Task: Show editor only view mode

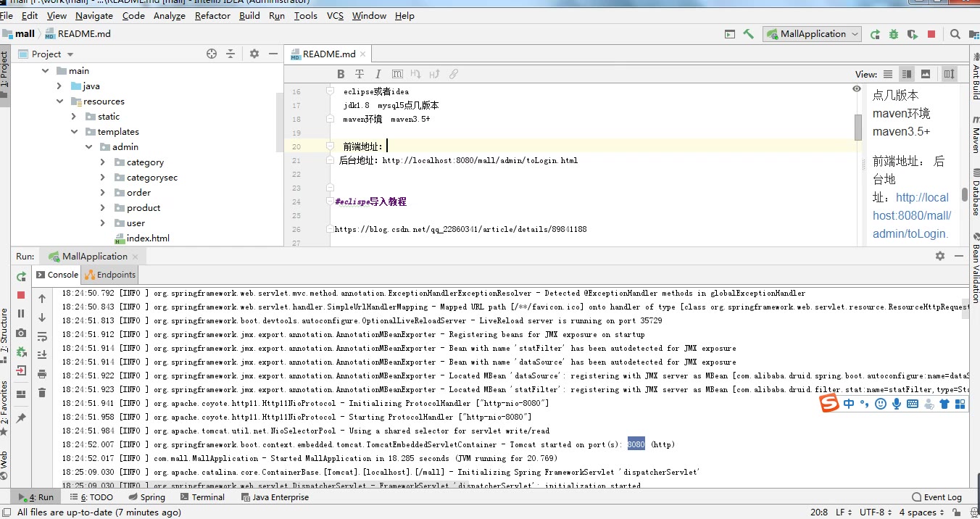Action: click(888, 74)
